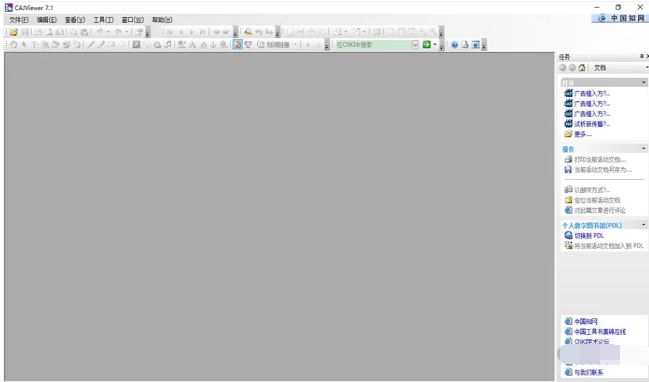649x382 pixels.
Task: Select the hand pan tool icon
Action: (14, 45)
